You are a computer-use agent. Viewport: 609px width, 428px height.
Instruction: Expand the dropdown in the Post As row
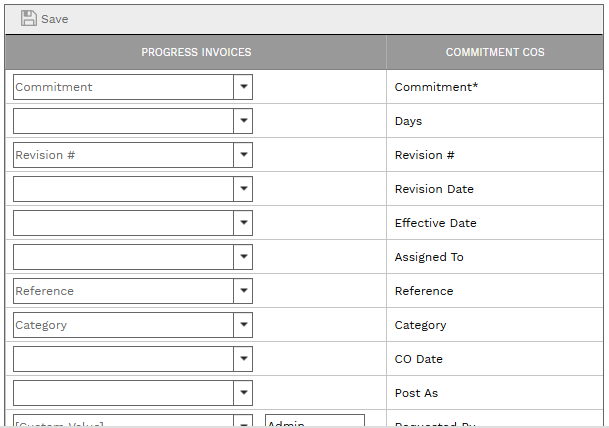click(243, 393)
